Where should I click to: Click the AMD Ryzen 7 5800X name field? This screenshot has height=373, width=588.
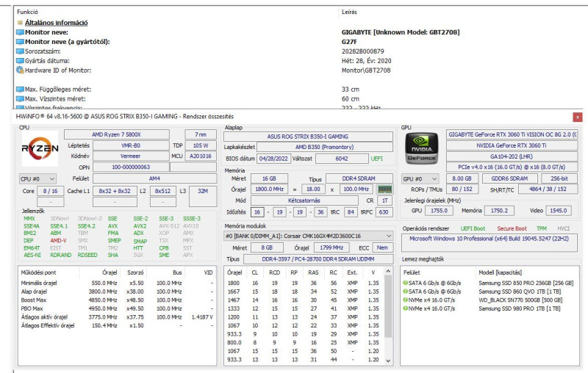click(x=117, y=134)
